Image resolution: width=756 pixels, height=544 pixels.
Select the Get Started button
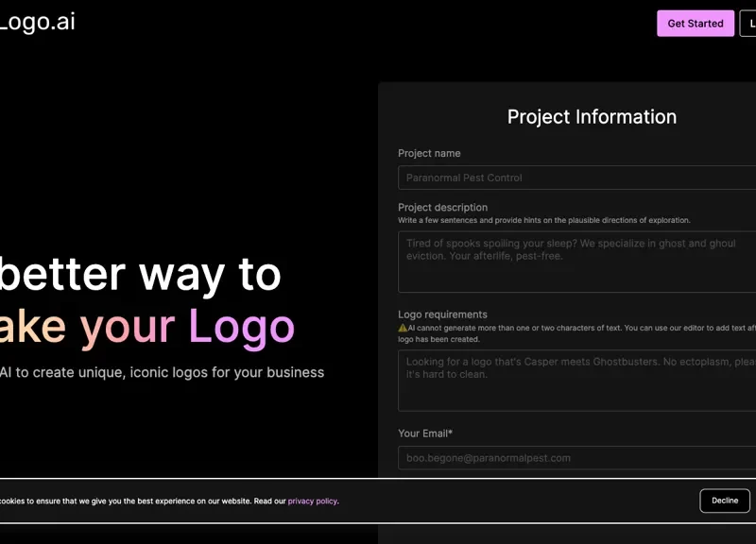coord(695,23)
